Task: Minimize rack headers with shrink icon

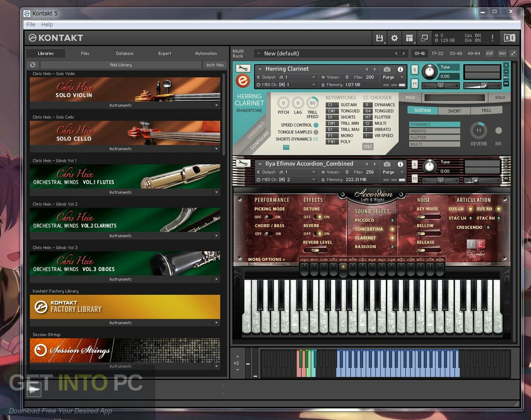Action: pyautogui.click(x=513, y=53)
